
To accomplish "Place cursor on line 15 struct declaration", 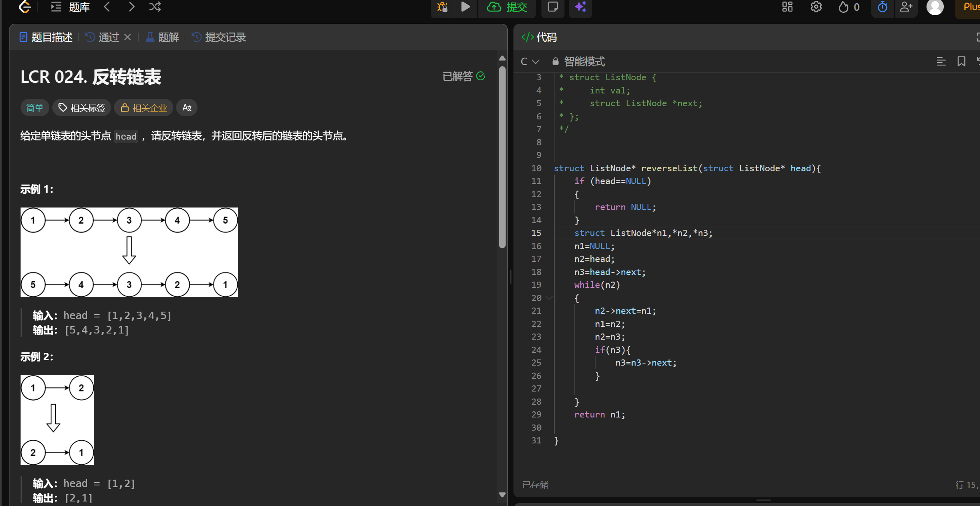I will pos(643,233).
